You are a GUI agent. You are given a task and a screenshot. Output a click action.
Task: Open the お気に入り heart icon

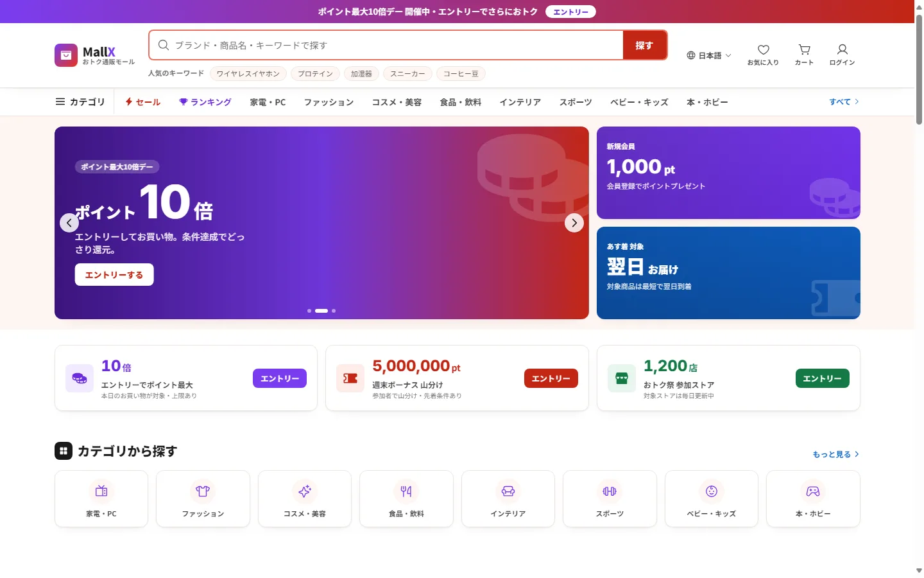763,50
